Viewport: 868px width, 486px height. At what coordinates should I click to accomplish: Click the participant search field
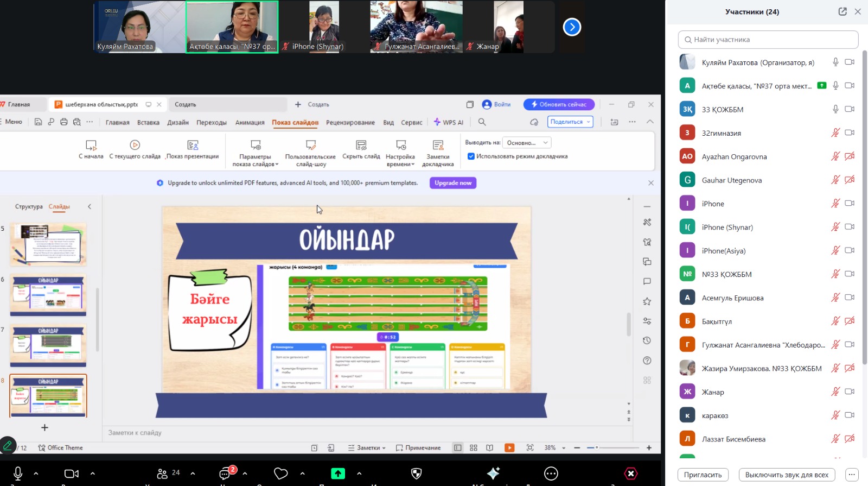[x=768, y=40]
